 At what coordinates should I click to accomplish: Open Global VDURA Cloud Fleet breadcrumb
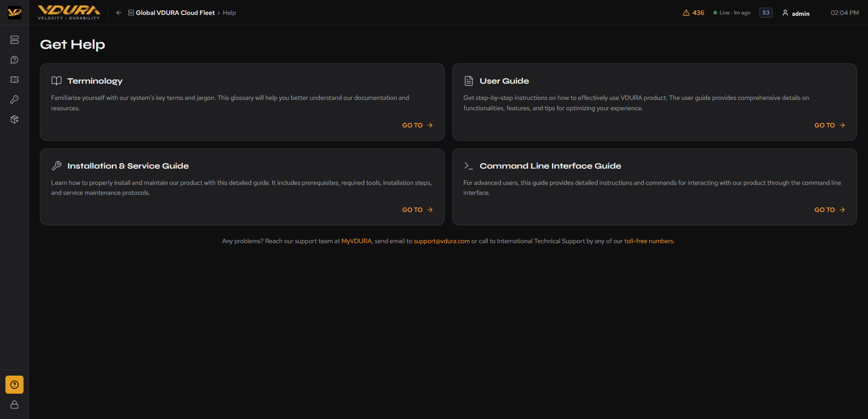pos(175,13)
